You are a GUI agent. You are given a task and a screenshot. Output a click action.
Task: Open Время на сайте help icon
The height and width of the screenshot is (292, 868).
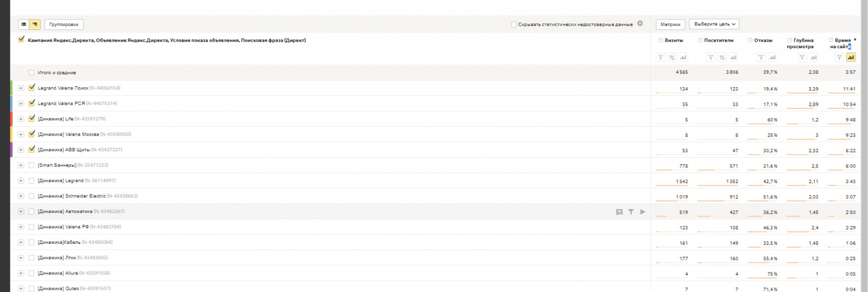pyautogui.click(x=831, y=40)
